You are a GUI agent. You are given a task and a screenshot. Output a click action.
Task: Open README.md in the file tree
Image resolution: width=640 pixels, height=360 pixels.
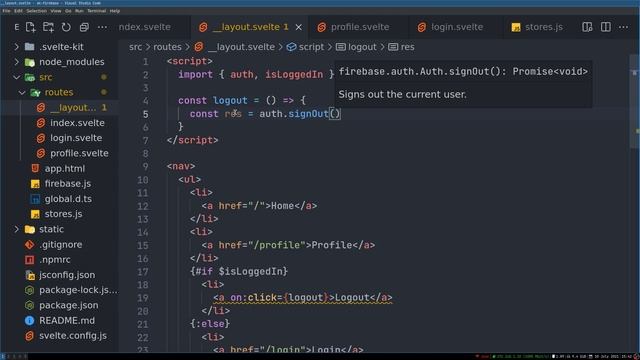pyautogui.click(x=59, y=321)
